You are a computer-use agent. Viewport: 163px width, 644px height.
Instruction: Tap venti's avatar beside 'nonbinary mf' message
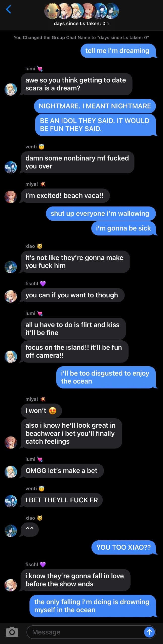[x=11, y=167]
